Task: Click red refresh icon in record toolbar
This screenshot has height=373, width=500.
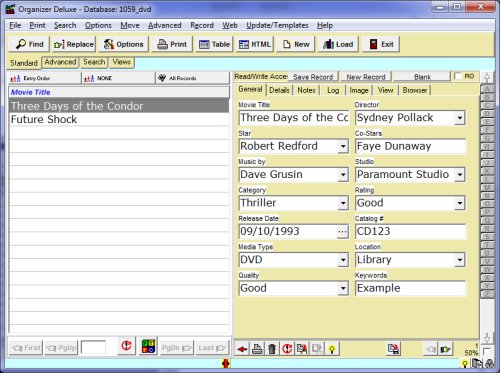Action: tap(287, 349)
